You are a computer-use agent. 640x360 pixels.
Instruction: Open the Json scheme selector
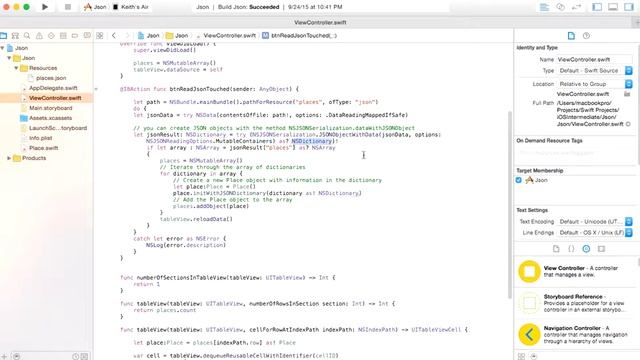coord(95,7)
